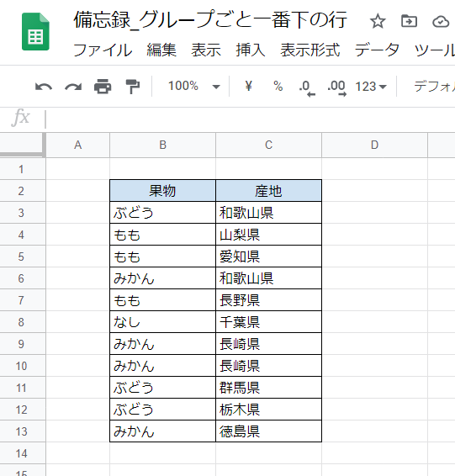Screen dimensions: 455x476
Task: Open the データ menu
Action: tap(377, 50)
